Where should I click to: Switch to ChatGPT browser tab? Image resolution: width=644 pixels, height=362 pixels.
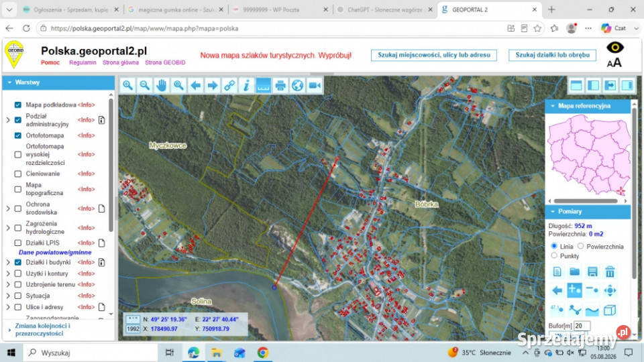tap(384, 9)
